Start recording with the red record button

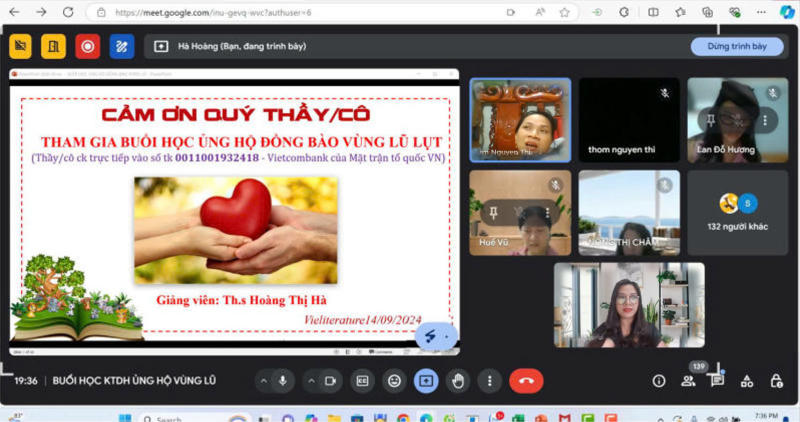(x=88, y=46)
